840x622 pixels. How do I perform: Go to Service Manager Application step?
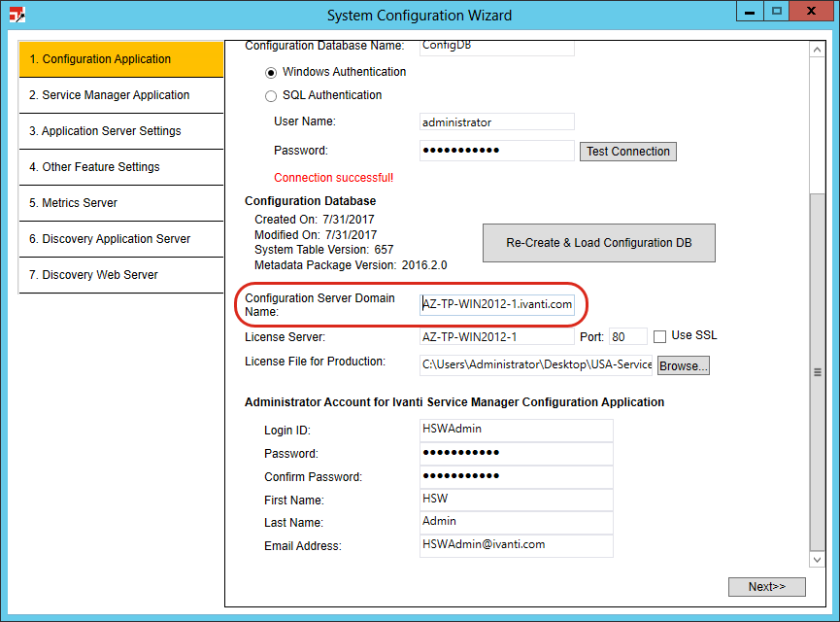121,95
